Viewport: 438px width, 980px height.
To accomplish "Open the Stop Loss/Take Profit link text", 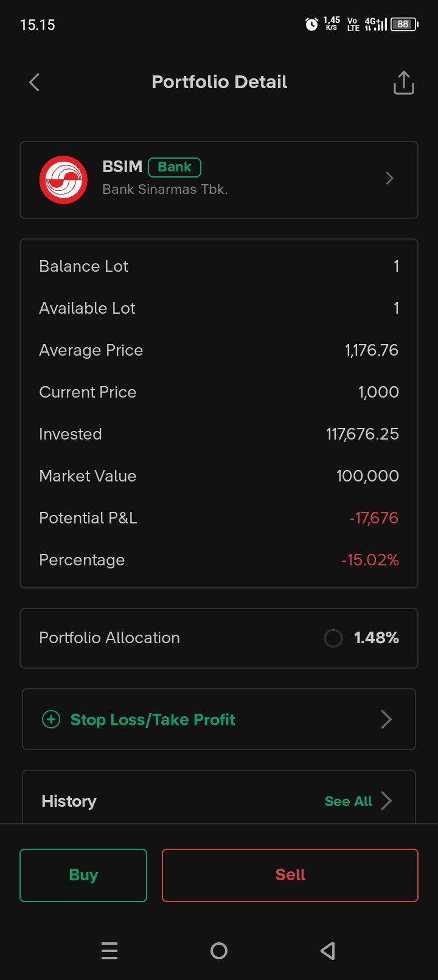I will [153, 720].
